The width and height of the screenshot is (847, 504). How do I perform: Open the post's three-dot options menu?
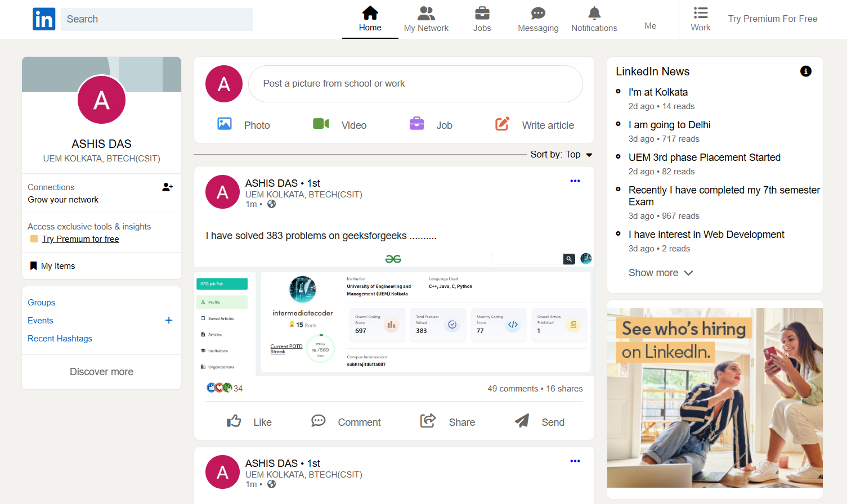575,181
